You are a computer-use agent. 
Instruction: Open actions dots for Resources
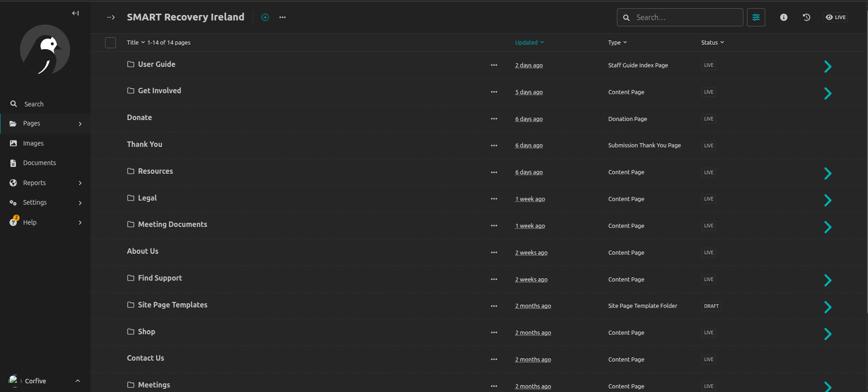click(494, 172)
